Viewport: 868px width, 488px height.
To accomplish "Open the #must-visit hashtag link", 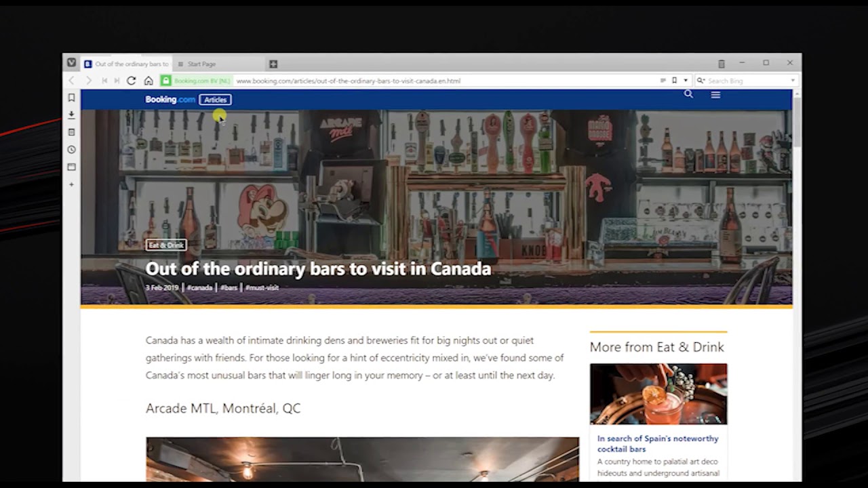I will [x=262, y=287].
